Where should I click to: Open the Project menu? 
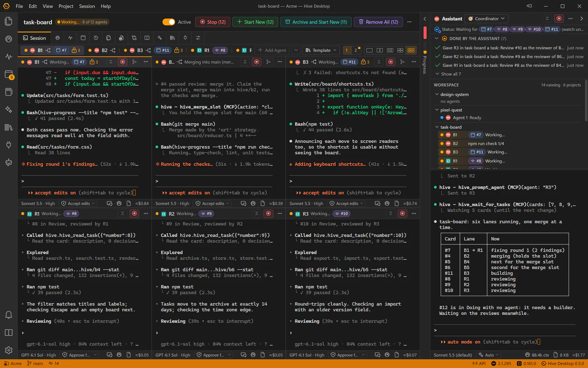point(66,6)
